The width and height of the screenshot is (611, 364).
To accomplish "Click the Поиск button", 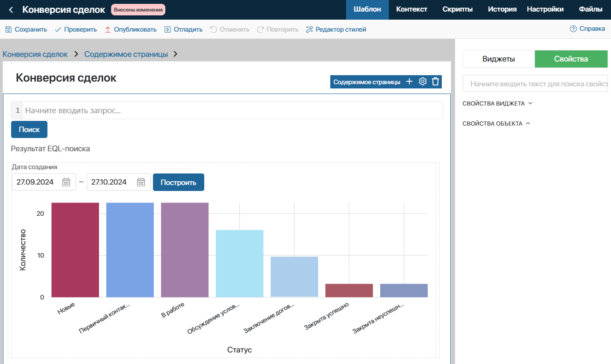I will 29,129.
